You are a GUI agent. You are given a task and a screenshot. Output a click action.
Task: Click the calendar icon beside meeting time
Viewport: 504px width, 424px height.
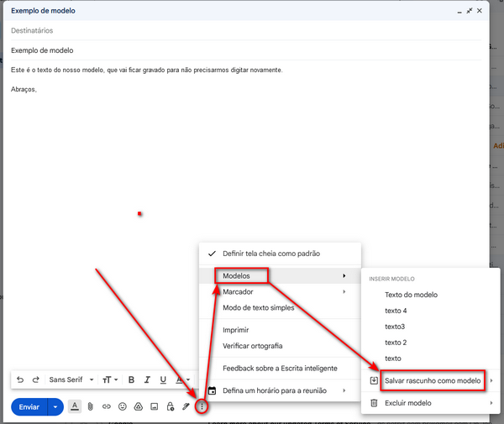pyautogui.click(x=213, y=390)
